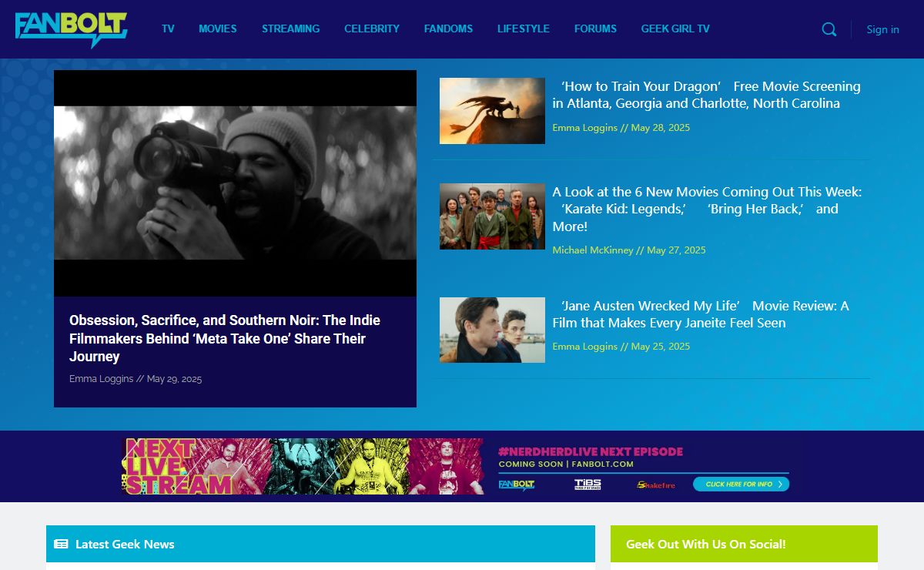The width and height of the screenshot is (924, 570).
Task: Click Emma Loggins byline under Meta Take One
Action: click(x=101, y=379)
